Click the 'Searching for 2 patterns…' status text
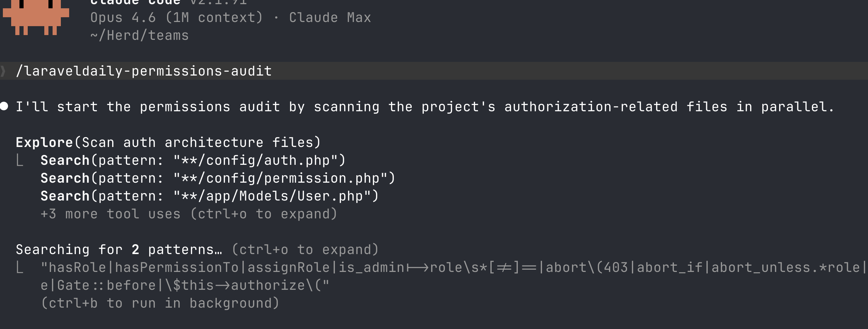The image size is (868, 329). (x=119, y=250)
